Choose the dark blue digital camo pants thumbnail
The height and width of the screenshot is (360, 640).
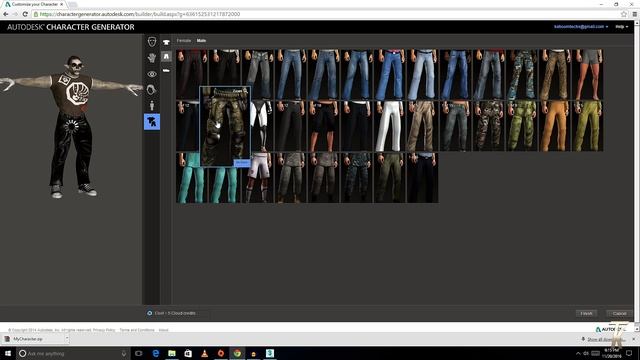pos(356,178)
